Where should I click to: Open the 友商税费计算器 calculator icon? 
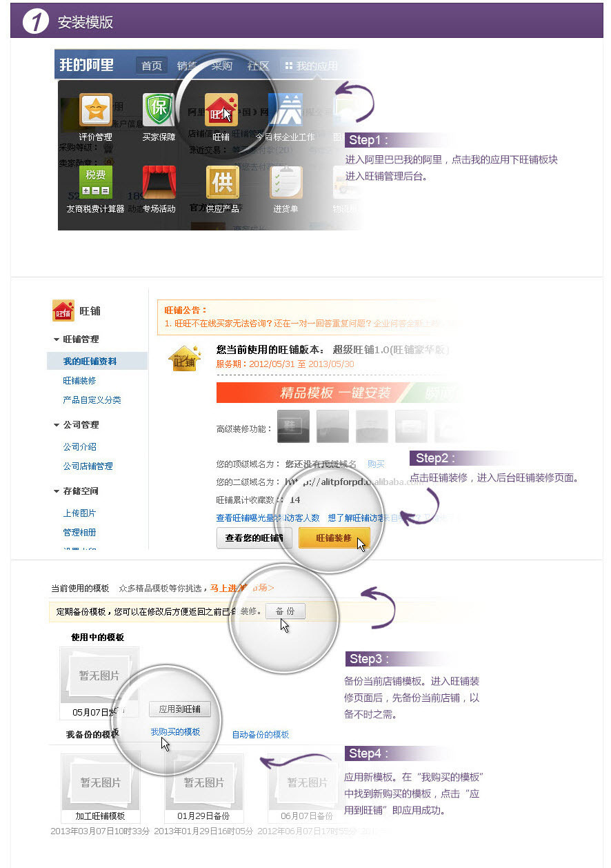coord(96,182)
